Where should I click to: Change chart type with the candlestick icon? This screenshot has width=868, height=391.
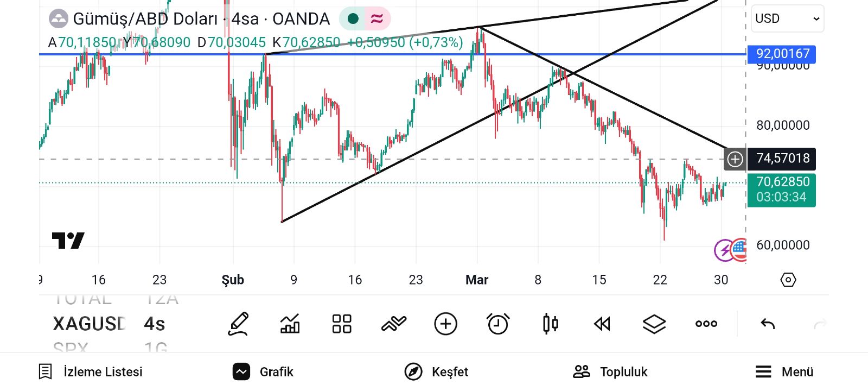(550, 324)
